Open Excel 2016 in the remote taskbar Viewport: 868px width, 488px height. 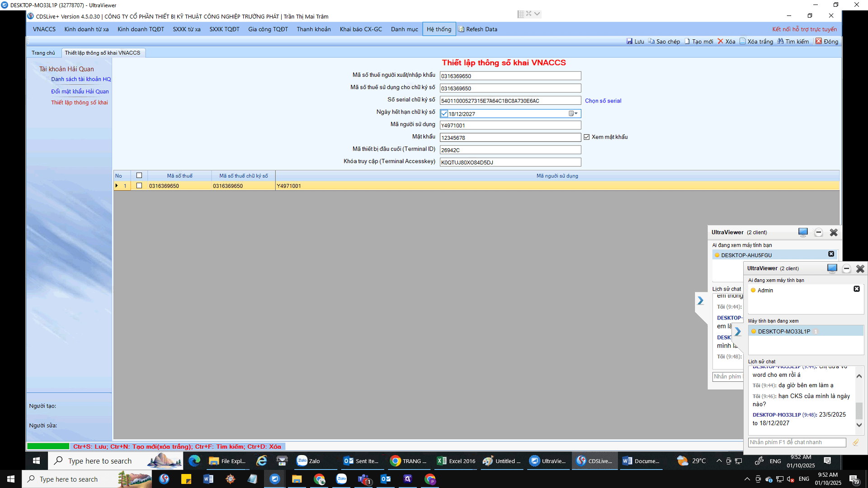pyautogui.click(x=456, y=461)
